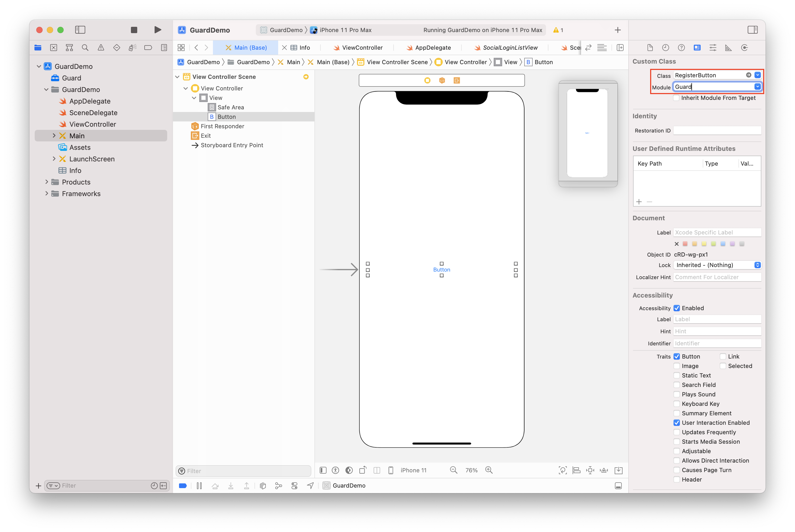
Task: Click the Debug View Hierarchy icon
Action: pos(263,485)
